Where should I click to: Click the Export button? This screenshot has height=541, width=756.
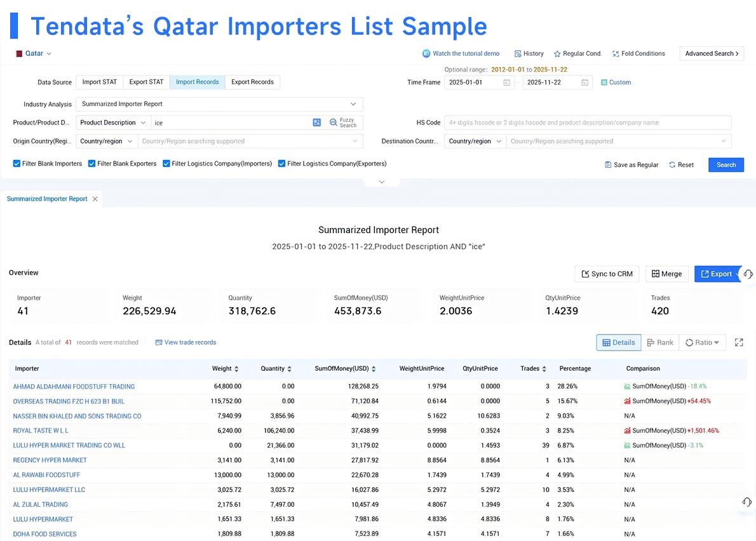coord(717,274)
